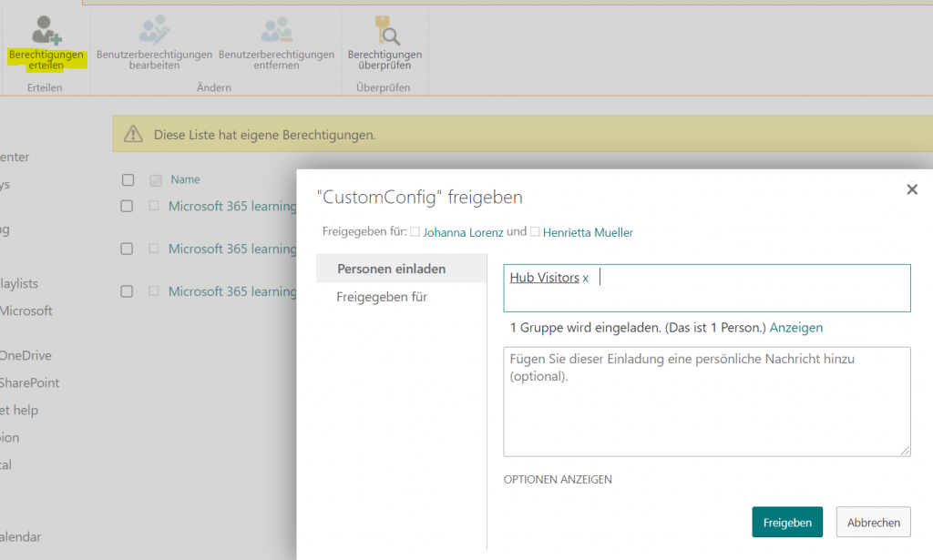Tick the first Microsoft 365 learning row checkbox
Viewport: 933px width, 560px height.
click(x=127, y=207)
